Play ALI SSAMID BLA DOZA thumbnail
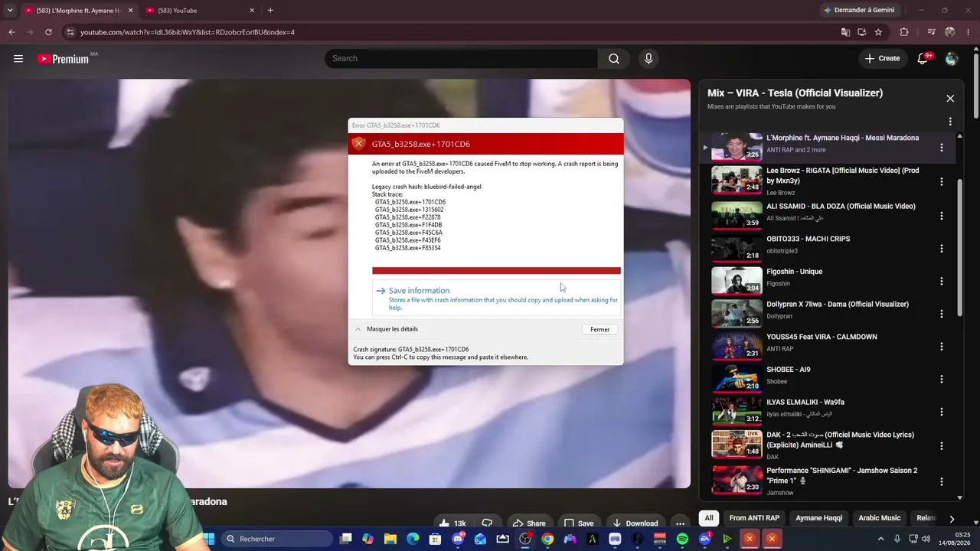 [737, 215]
